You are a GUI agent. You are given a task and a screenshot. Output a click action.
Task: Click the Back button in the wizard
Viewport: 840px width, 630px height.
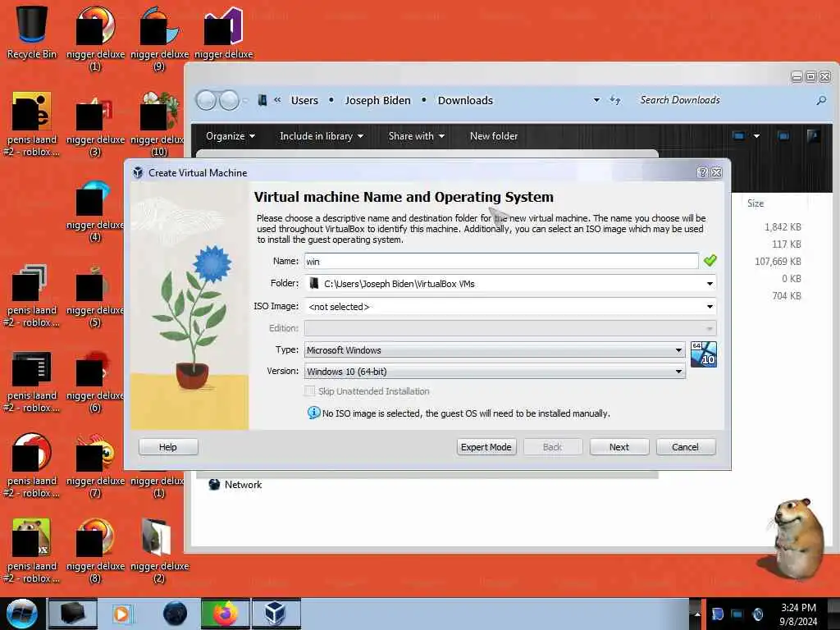pyautogui.click(x=553, y=447)
